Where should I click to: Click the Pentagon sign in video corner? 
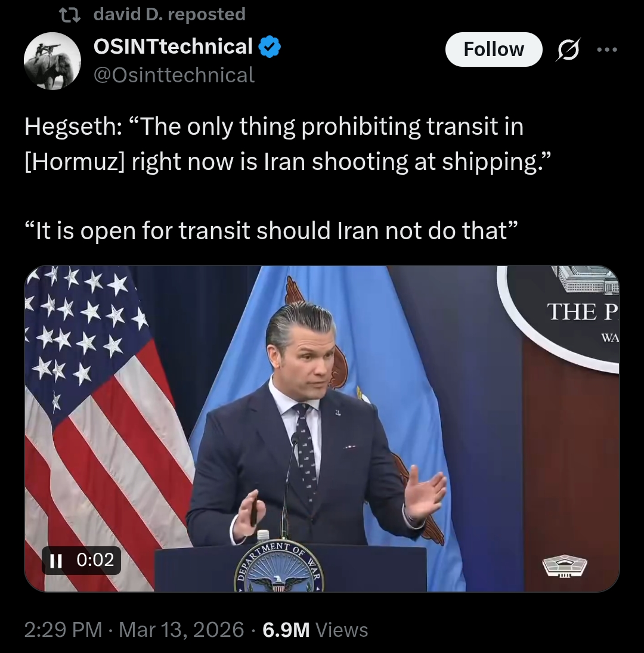pos(559,317)
